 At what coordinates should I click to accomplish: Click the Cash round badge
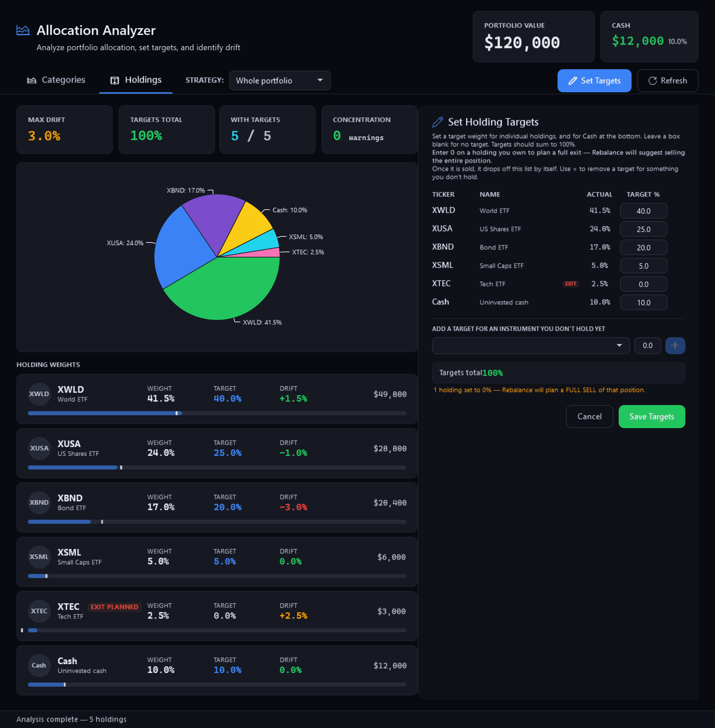point(39,665)
